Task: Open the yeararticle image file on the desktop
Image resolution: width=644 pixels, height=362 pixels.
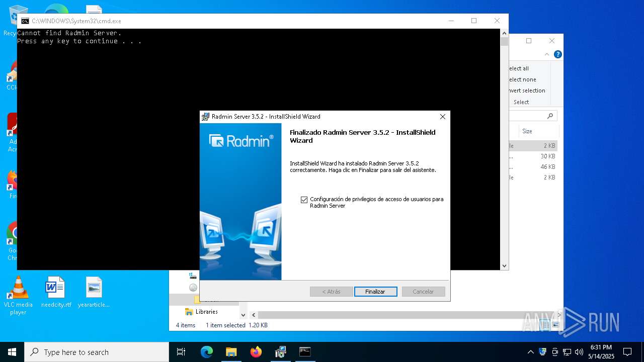Action: point(94,292)
